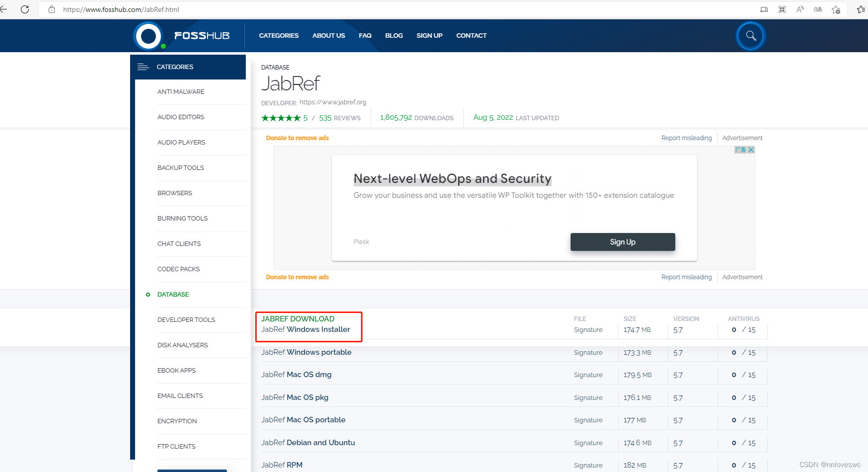Click the lower Report misleading link
Image resolution: width=868 pixels, height=472 pixels.
(686, 277)
